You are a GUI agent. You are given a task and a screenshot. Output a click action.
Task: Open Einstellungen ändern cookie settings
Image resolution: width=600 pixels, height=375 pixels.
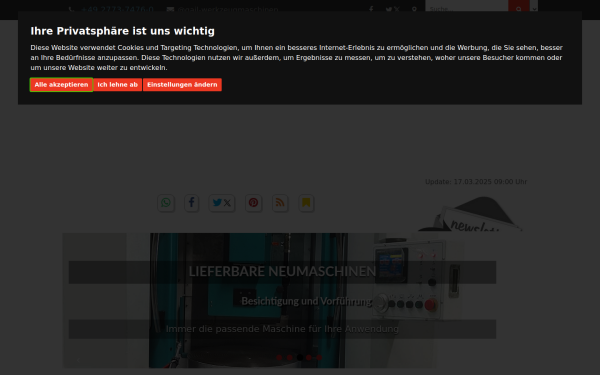coord(182,85)
